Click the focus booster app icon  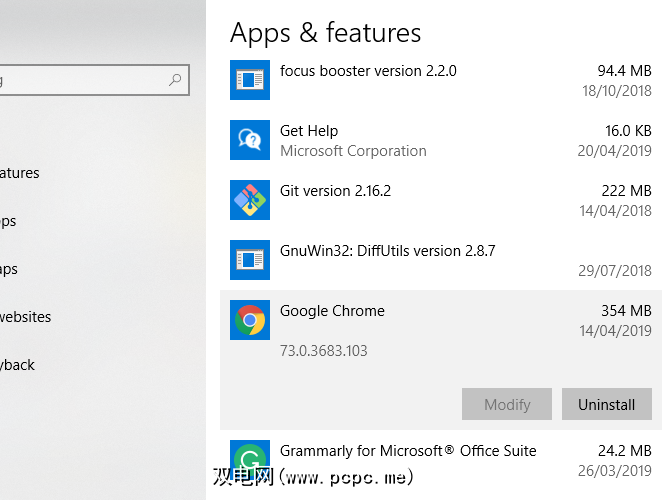[x=249, y=80]
